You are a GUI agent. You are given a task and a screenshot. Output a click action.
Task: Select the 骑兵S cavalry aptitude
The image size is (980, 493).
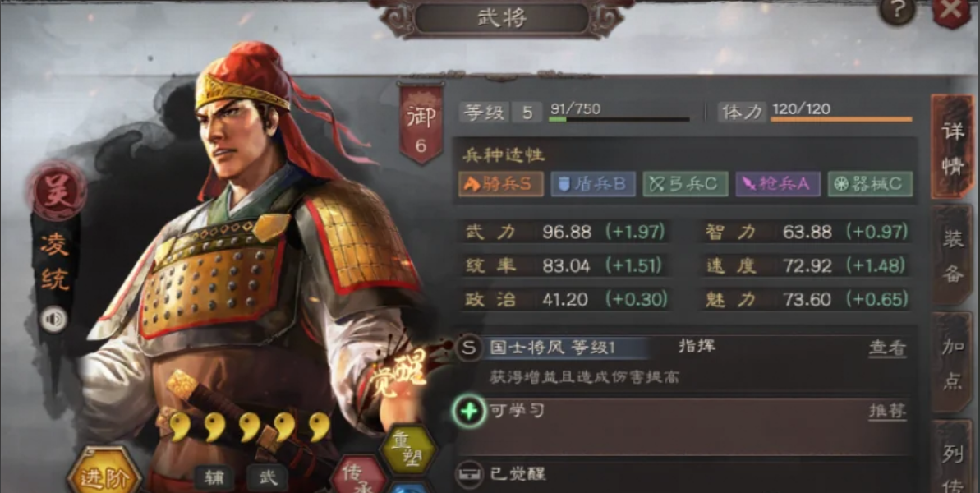point(501,184)
